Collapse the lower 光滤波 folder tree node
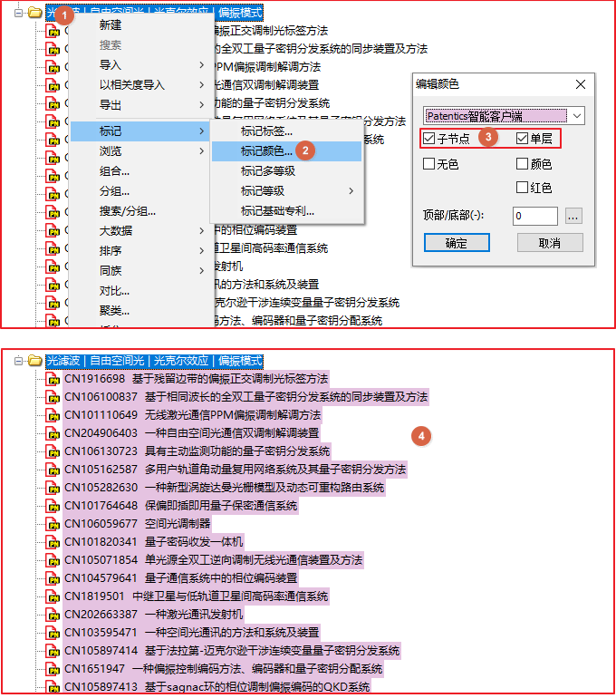616x698 pixels. tap(18, 361)
